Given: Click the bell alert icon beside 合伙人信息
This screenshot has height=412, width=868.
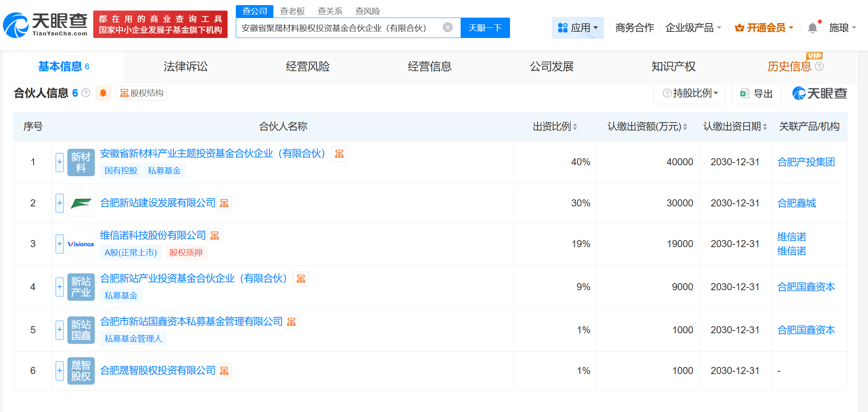Looking at the screenshot, I should [103, 93].
